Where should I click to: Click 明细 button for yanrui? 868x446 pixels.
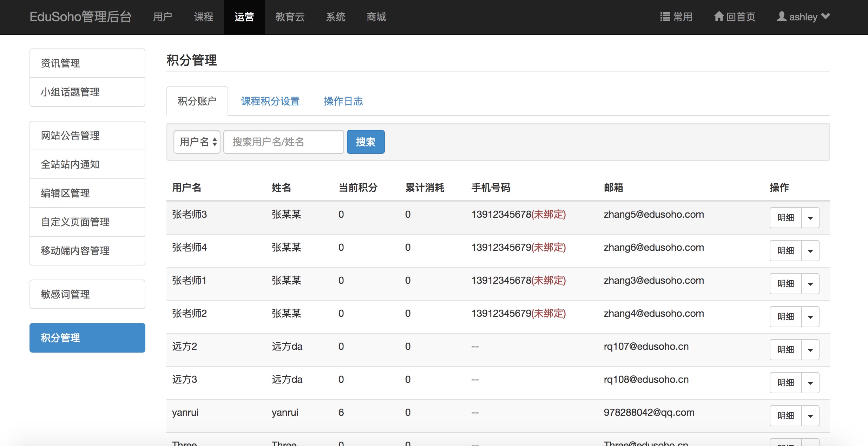[786, 416]
